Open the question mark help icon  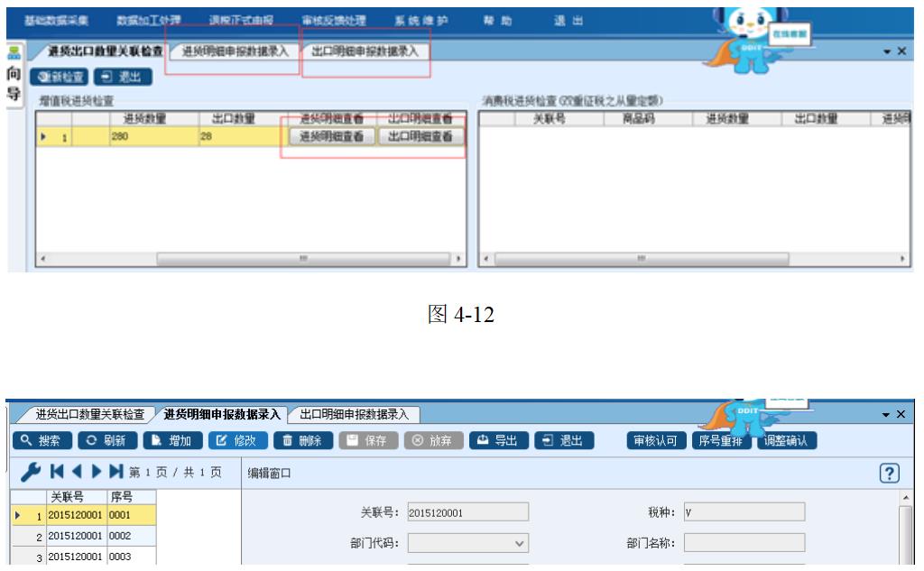894,474
